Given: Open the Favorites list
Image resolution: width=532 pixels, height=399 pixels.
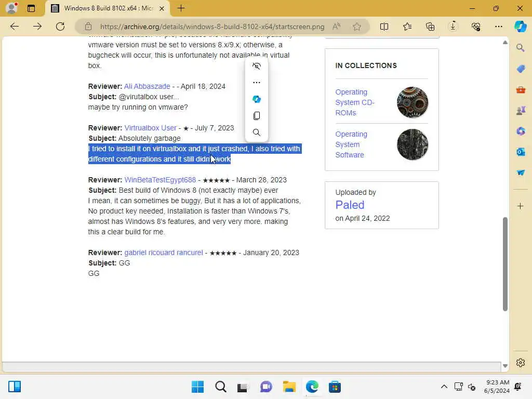Looking at the screenshot, I should pyautogui.click(x=407, y=26).
